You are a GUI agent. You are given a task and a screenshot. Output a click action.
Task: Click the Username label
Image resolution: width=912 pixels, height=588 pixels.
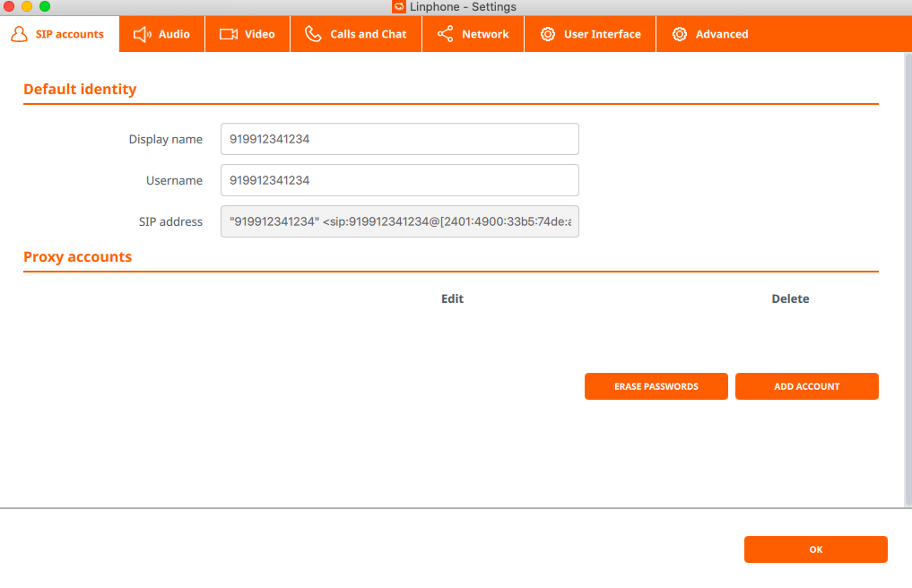click(x=175, y=180)
